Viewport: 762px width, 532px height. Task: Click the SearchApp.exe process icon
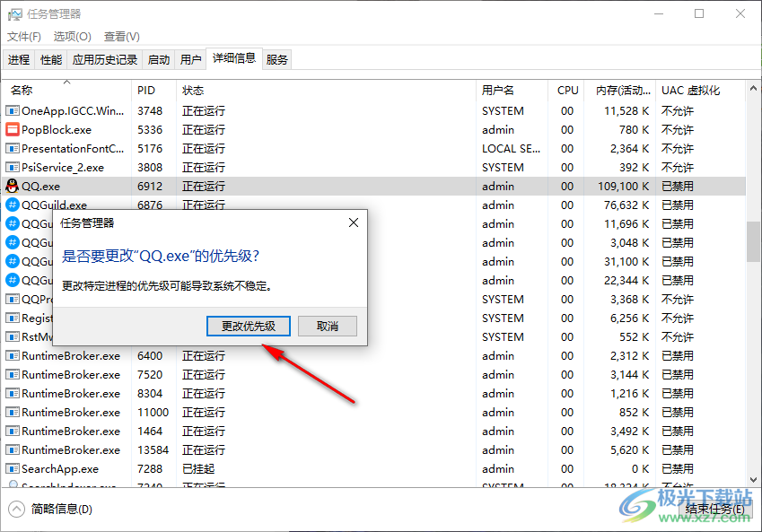13,469
